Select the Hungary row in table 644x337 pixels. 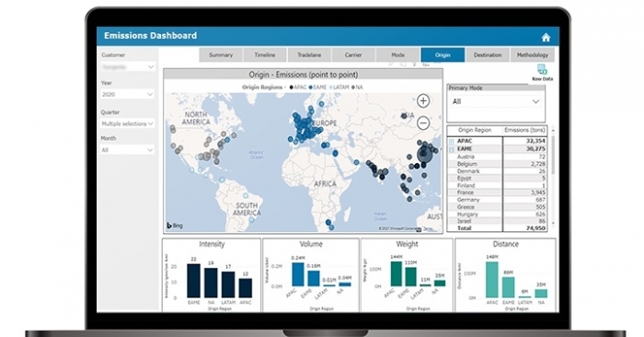(x=497, y=215)
